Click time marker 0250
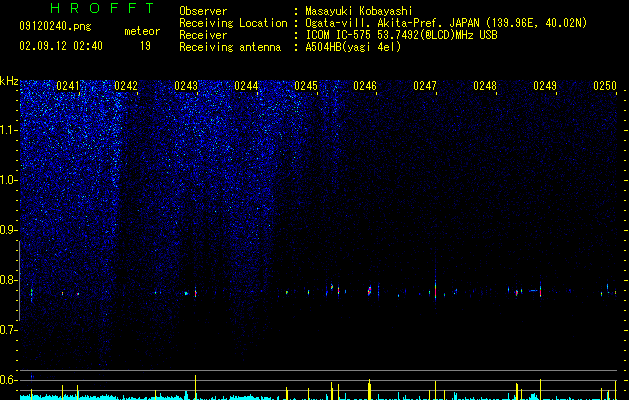Viewport: 629px width, 400px height. click(605, 86)
